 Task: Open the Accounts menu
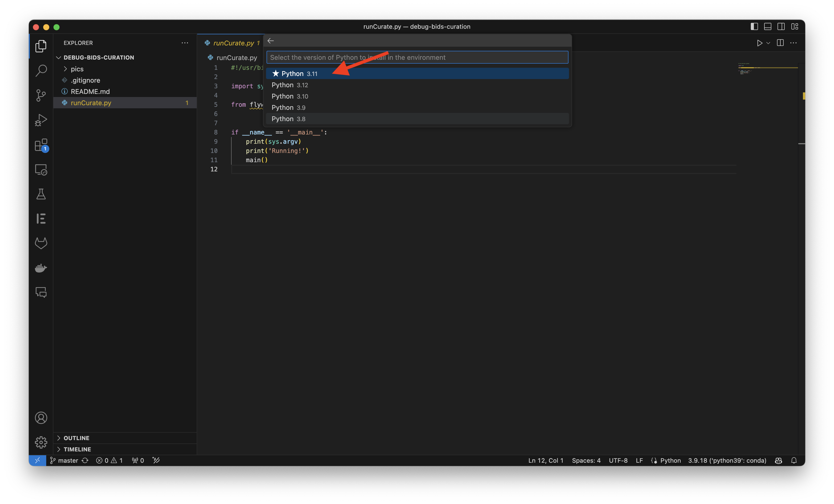pos(41,418)
